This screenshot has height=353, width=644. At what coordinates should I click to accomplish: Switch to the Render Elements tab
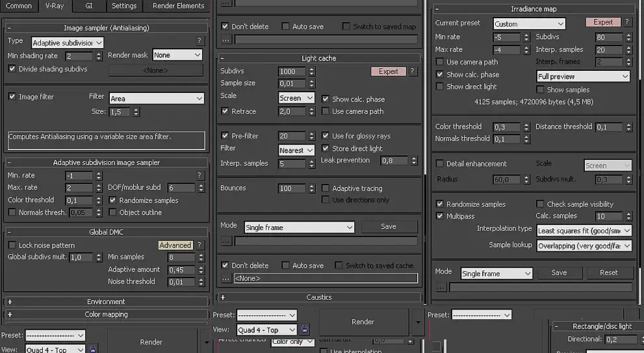click(x=178, y=6)
